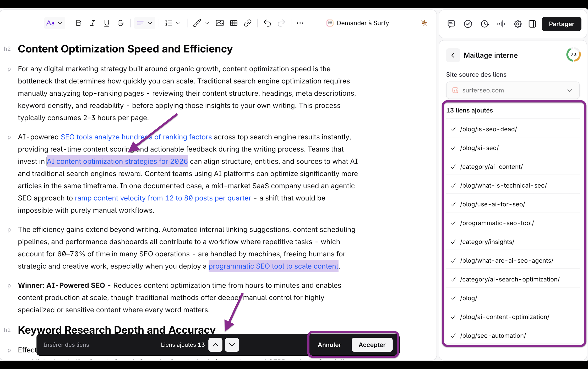Insert a table
The width and height of the screenshot is (588, 369).
(234, 23)
